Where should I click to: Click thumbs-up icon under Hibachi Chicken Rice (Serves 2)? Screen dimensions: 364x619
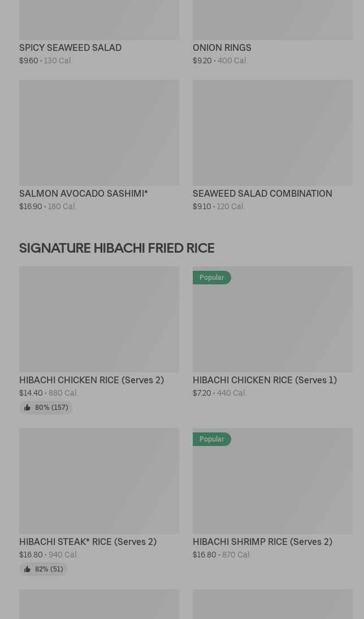point(27,408)
